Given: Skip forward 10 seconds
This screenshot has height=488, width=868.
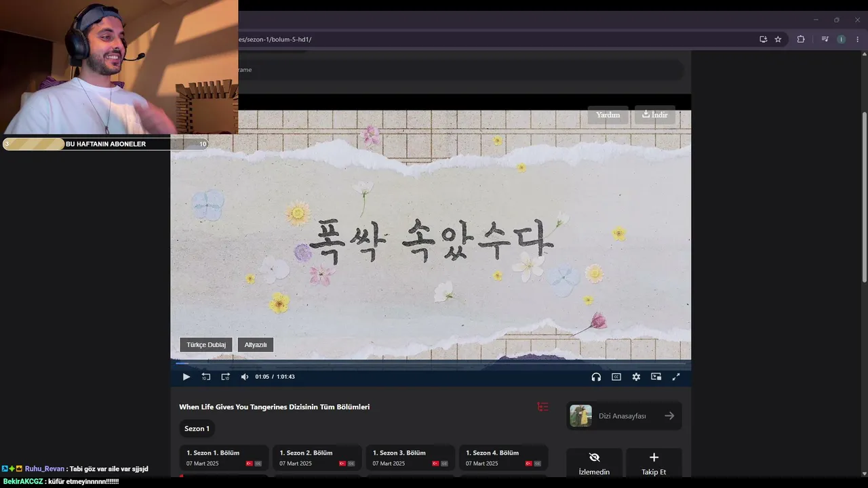Looking at the screenshot, I should (226, 377).
